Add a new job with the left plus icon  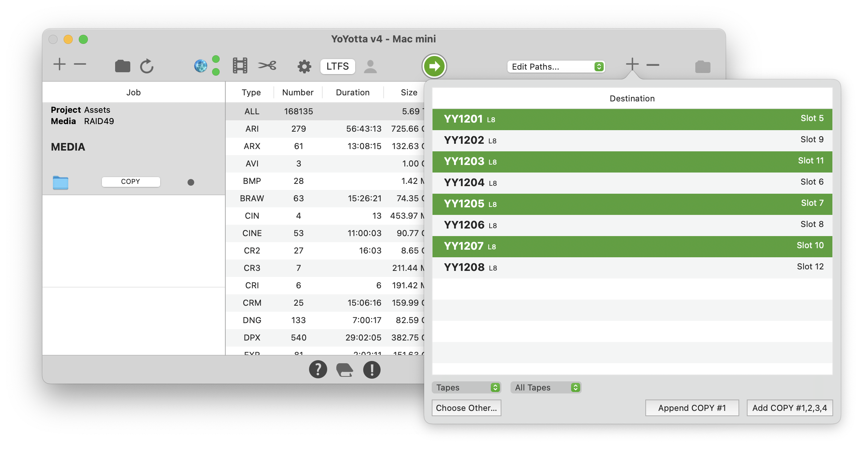[x=59, y=64]
